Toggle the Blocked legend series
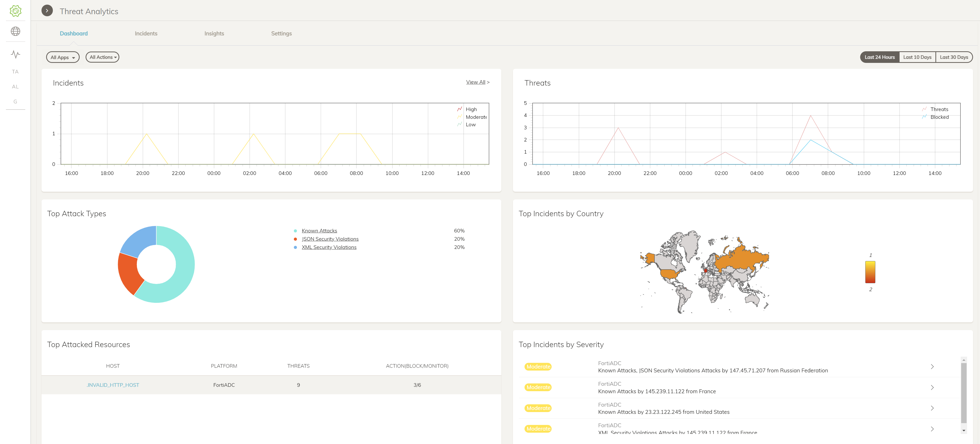The image size is (980, 444). (935, 117)
